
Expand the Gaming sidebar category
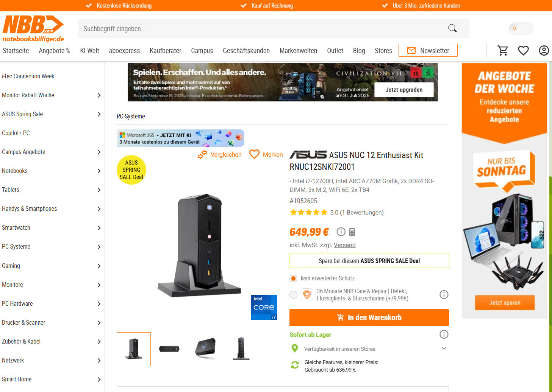pos(52,266)
